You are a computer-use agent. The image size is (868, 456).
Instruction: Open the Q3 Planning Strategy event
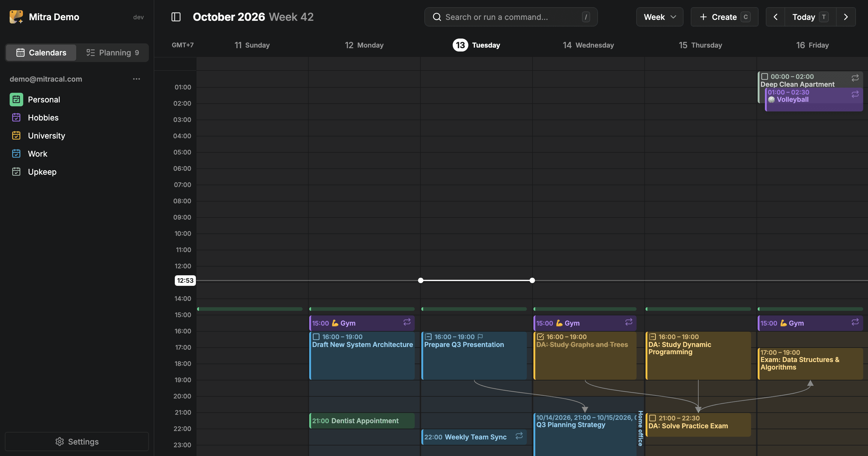click(585, 434)
